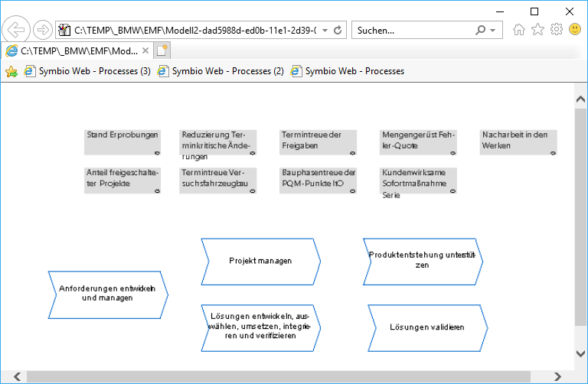The height and width of the screenshot is (384, 588).
Task: Close the current tab with the X
Action: pyautogui.click(x=145, y=50)
